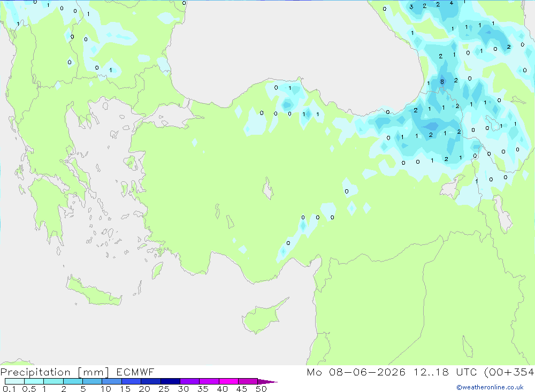Select the 35–40 mm violet legend swatch

(209, 381)
